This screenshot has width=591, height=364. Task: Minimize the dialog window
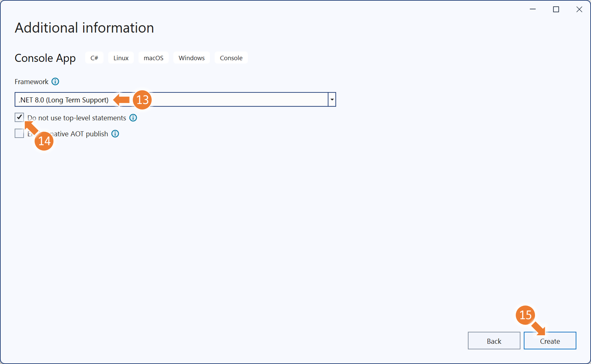[x=533, y=9]
